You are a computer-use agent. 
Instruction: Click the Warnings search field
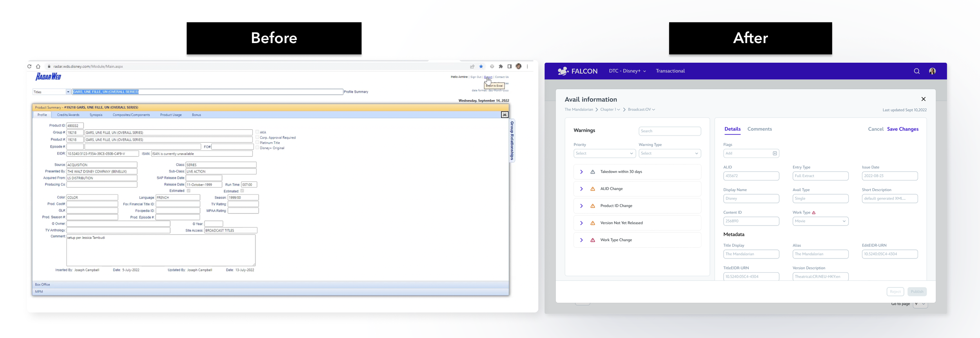670,131
